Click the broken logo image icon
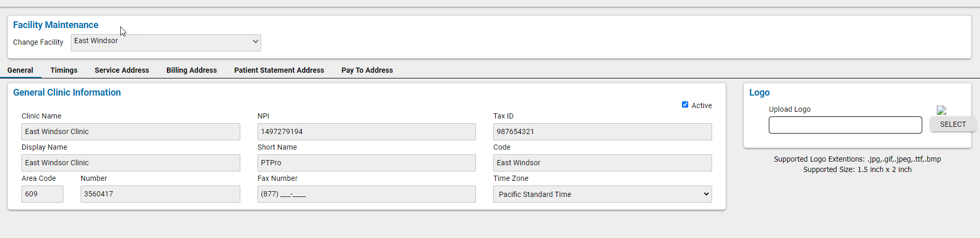Screen dimensions: 980x238 tap(941, 110)
